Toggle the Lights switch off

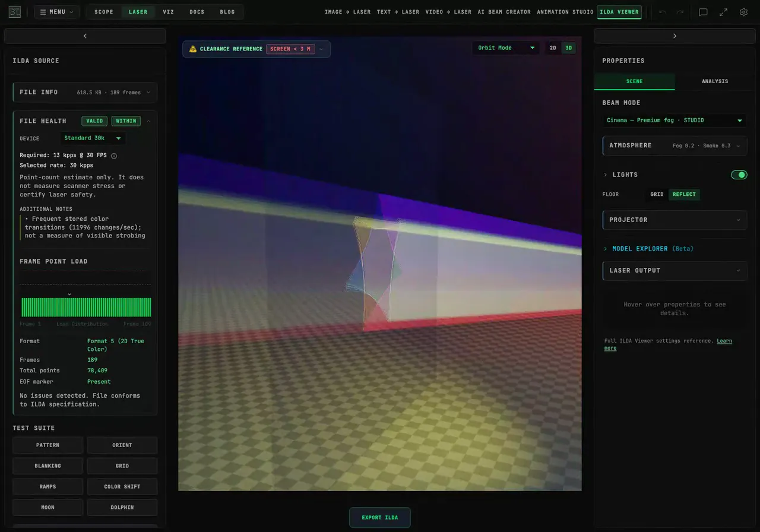tap(739, 175)
